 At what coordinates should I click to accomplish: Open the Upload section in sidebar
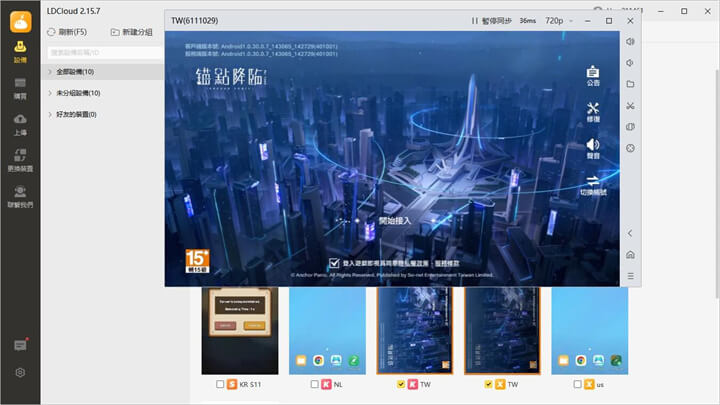pos(20,125)
